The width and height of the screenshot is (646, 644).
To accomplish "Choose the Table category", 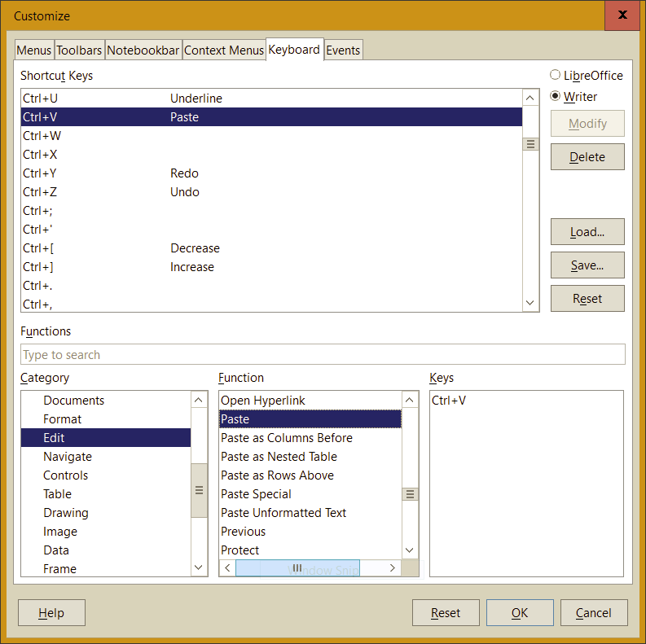I will coord(58,494).
